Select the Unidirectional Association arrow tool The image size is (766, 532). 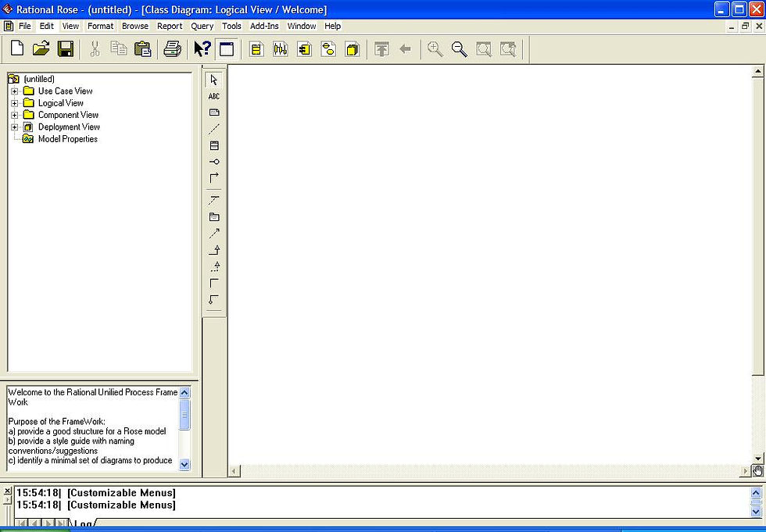pyautogui.click(x=214, y=177)
